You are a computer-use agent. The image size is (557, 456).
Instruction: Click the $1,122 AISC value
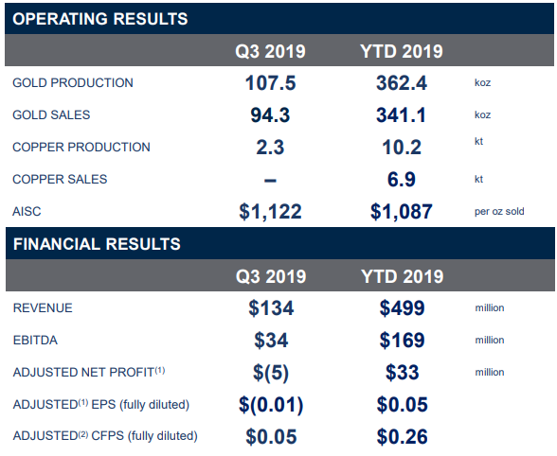270,212
